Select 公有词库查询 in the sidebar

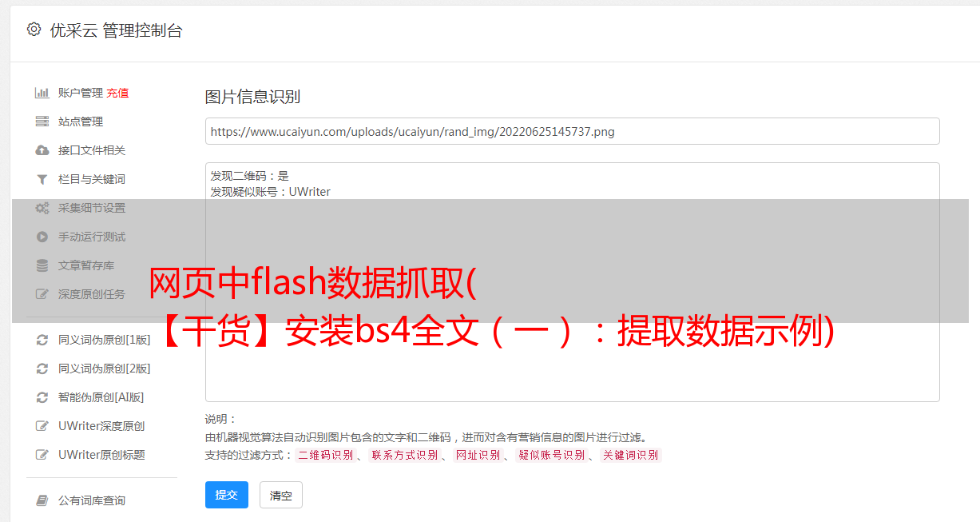pos(92,500)
